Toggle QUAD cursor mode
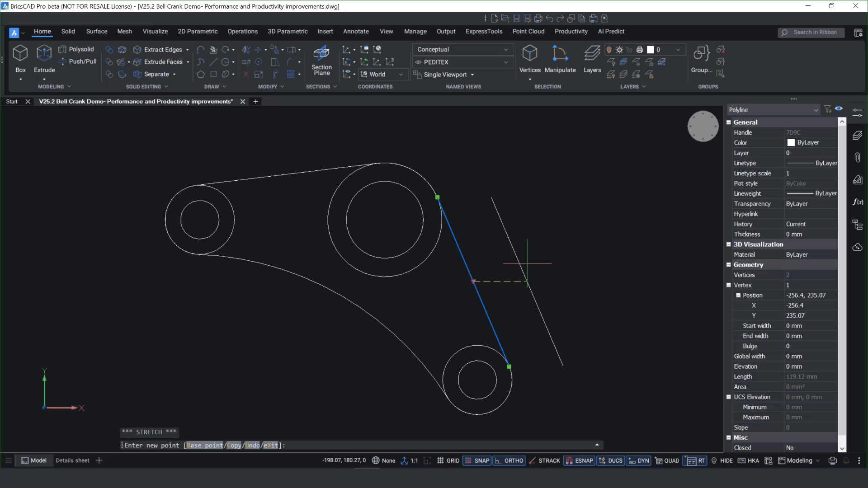Screen dimensions: 868x488 click(x=667, y=460)
